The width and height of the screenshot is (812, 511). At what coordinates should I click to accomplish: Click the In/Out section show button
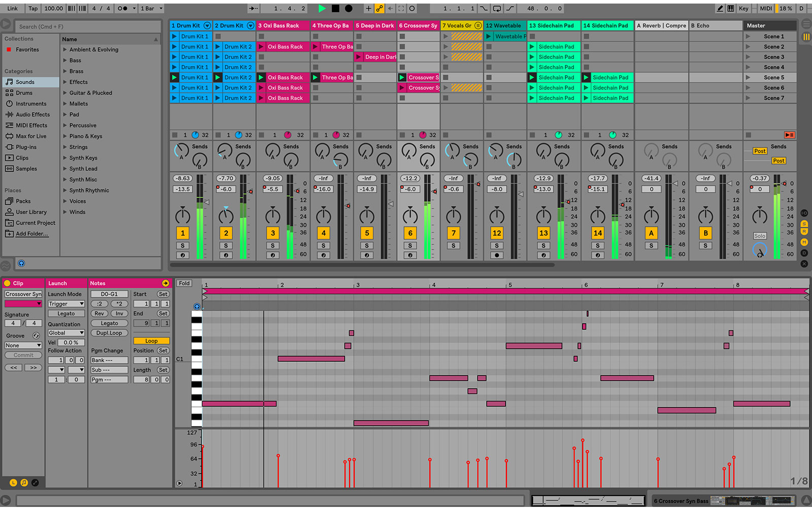coord(804,213)
